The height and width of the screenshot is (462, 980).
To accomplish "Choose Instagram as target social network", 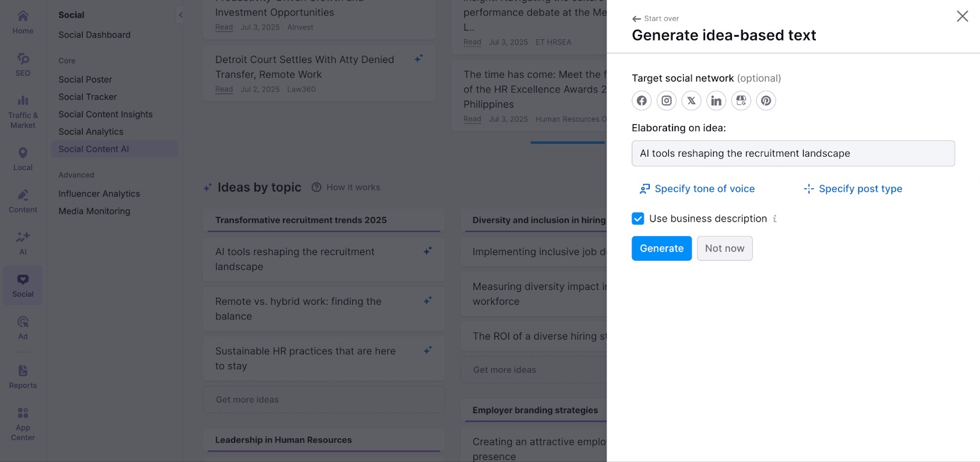I will coord(666,101).
